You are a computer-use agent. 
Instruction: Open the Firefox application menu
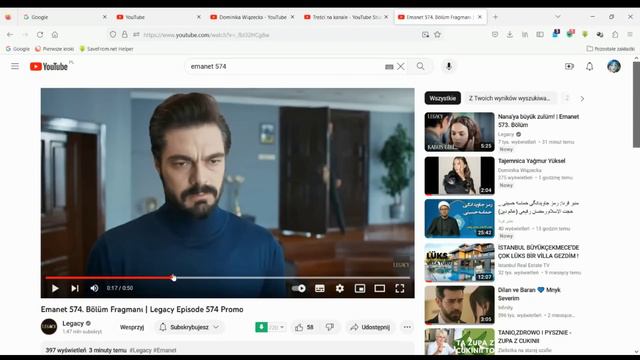[x=630, y=35]
